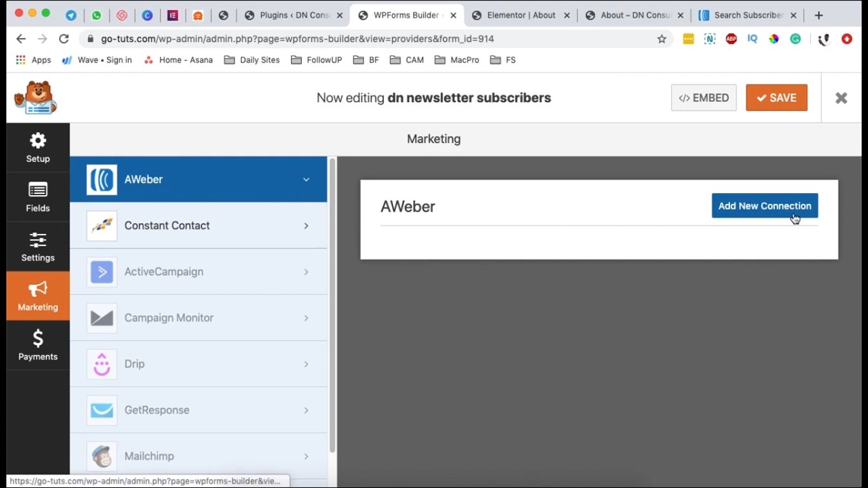
Task: Click the Constant Contact logo icon
Action: click(x=102, y=226)
